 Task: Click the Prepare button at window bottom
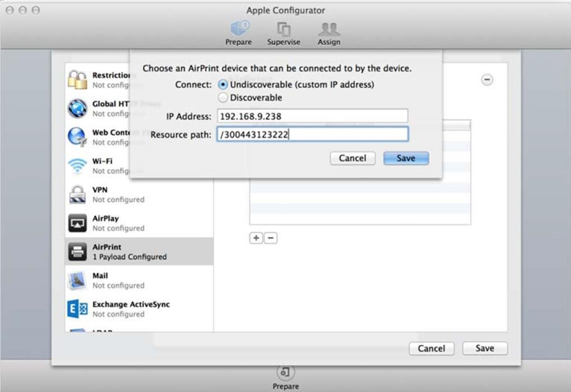click(x=285, y=376)
